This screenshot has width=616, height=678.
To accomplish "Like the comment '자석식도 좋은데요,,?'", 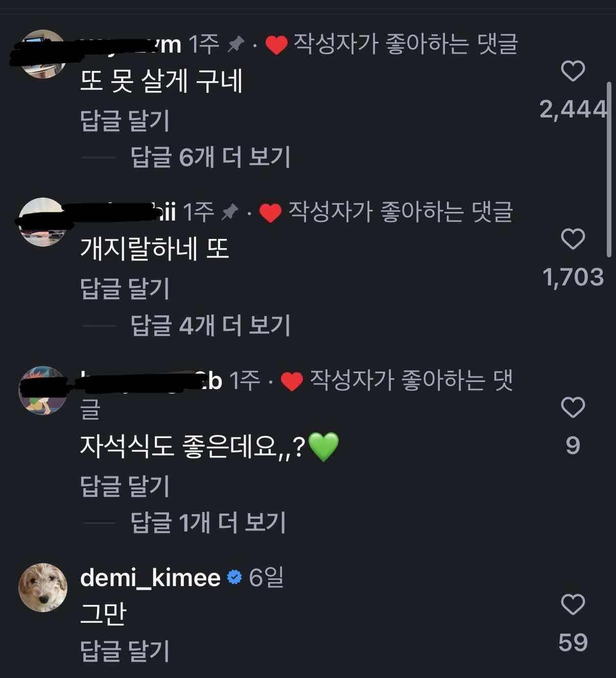I will (573, 407).
